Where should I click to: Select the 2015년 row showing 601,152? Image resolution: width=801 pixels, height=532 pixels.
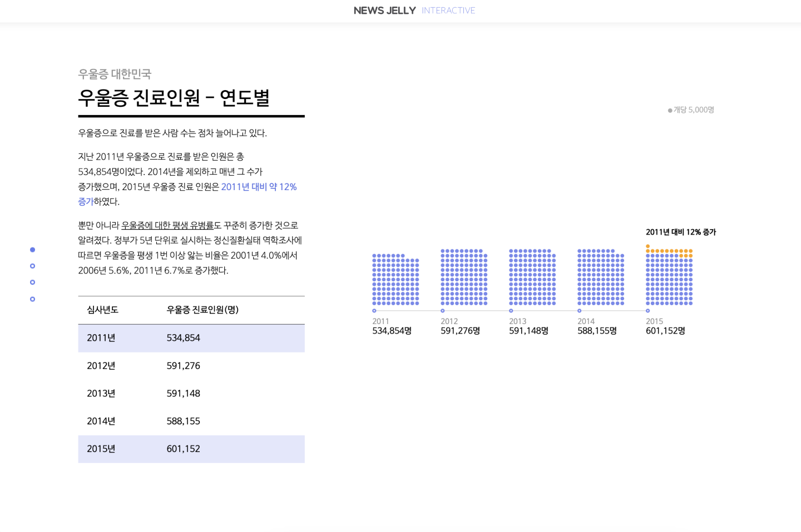[x=191, y=449]
